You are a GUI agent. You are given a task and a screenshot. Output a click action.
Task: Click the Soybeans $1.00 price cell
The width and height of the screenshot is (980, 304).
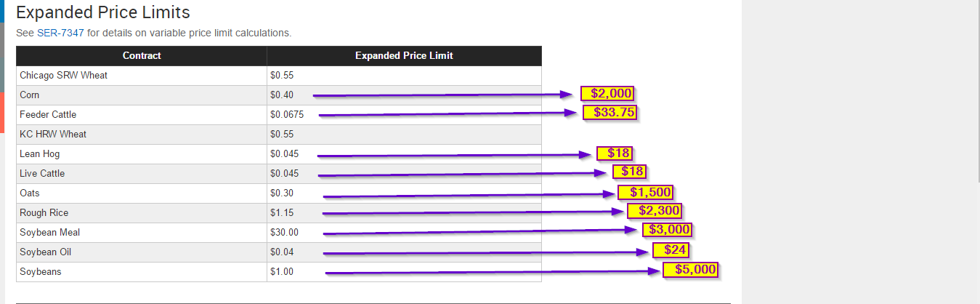pos(404,272)
